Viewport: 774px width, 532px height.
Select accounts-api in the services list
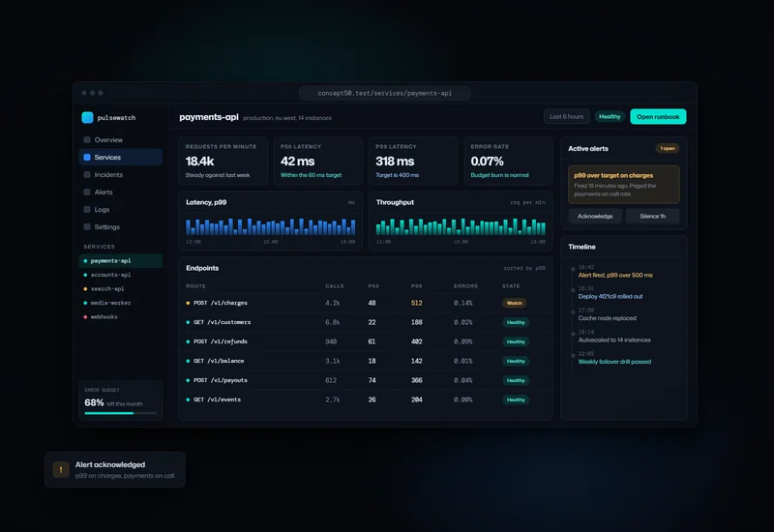click(120, 275)
